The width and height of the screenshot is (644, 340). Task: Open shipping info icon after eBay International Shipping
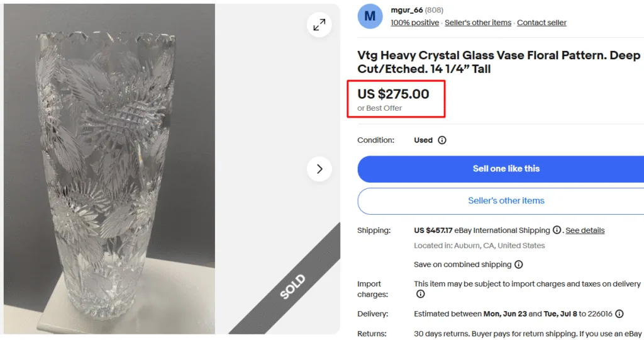(x=557, y=230)
